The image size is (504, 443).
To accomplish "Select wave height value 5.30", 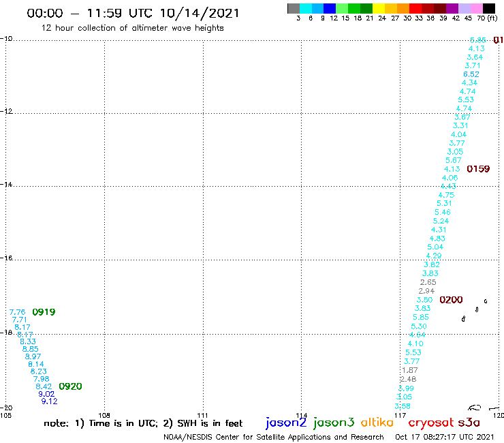I will 419,326.
